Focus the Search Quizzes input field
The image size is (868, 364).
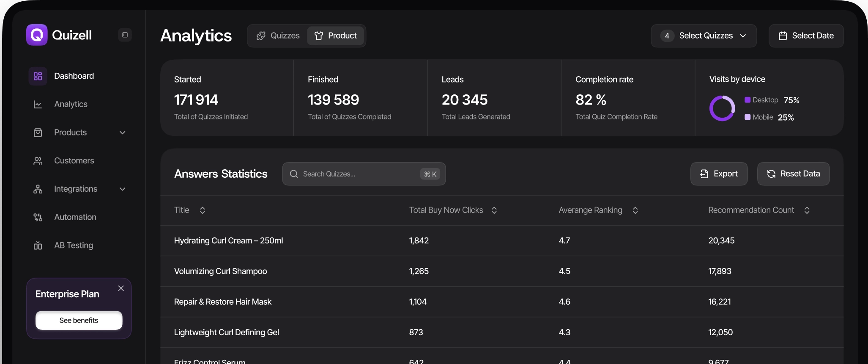pyautogui.click(x=359, y=174)
